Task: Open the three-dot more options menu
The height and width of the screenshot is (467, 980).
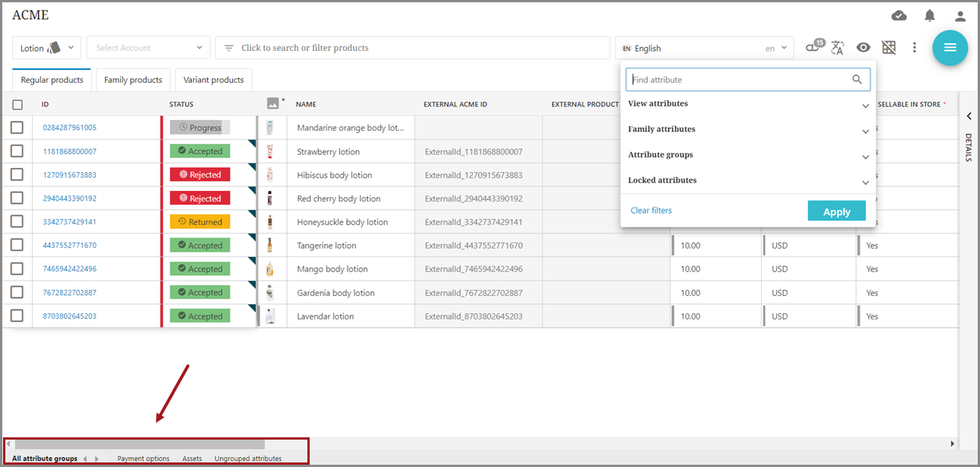Action: tap(915, 48)
